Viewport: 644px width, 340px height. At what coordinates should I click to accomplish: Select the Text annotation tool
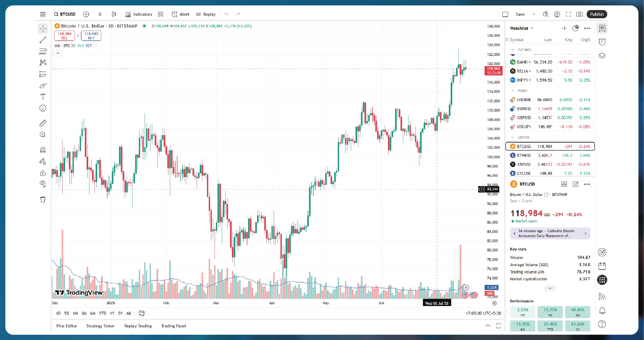click(x=43, y=97)
